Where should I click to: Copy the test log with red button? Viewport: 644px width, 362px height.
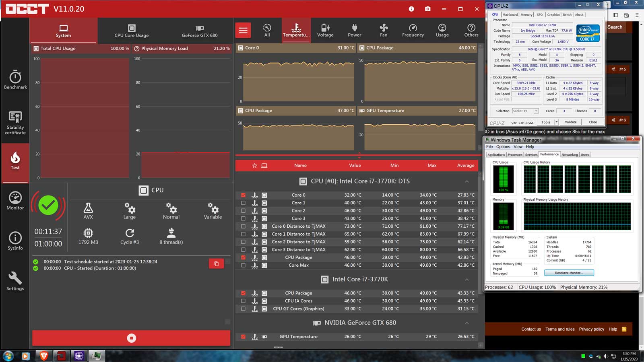216,264
